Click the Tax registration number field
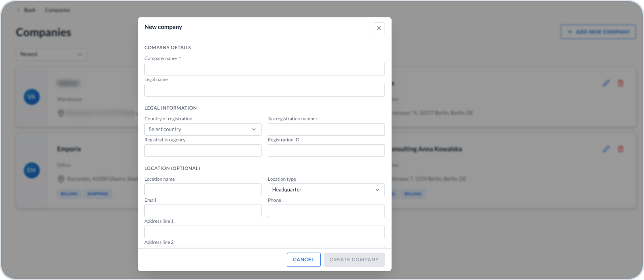644x280 pixels. point(326,129)
